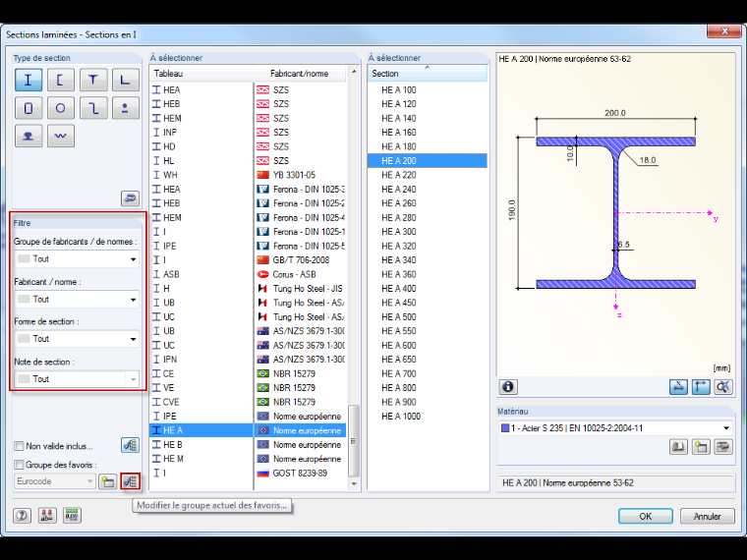The width and height of the screenshot is (747, 560).
Task: Select table row 'I' GOST 8239-89
Action: pyautogui.click(x=248, y=473)
